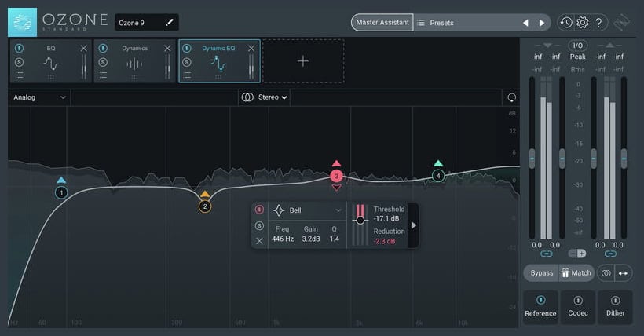The width and height of the screenshot is (644, 336).
Task: Open Dynamics module preset list icon
Action: [103, 75]
